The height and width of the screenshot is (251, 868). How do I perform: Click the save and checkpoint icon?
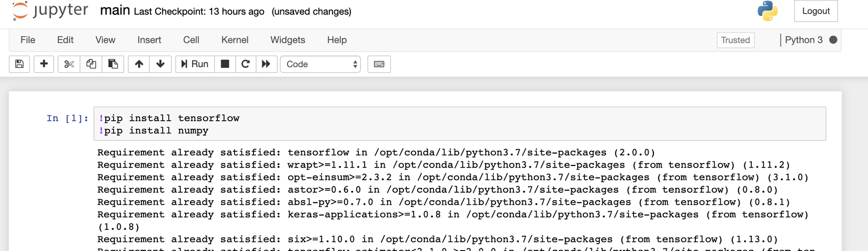pos(19,64)
